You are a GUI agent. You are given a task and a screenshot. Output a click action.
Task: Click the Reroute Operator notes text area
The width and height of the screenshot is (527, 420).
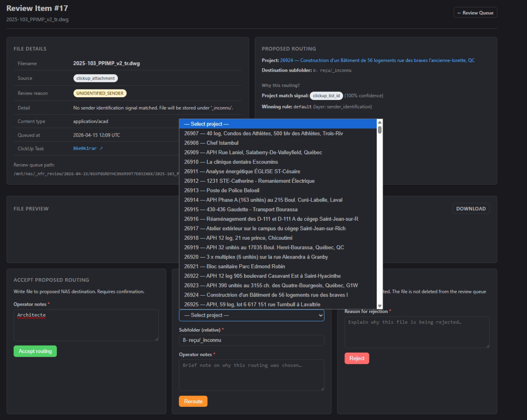(251, 375)
